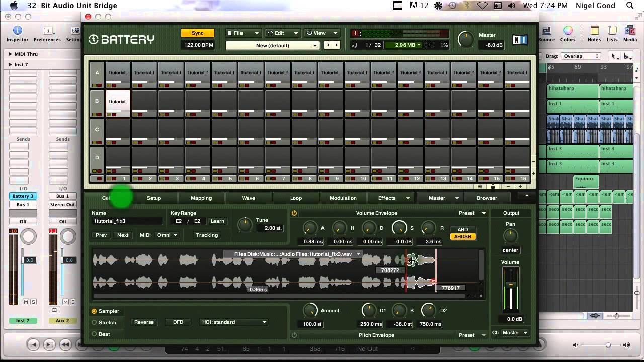Viewport: 644px width, 362px height.
Task: Open output Ch Master dropdown
Action: tap(515, 333)
